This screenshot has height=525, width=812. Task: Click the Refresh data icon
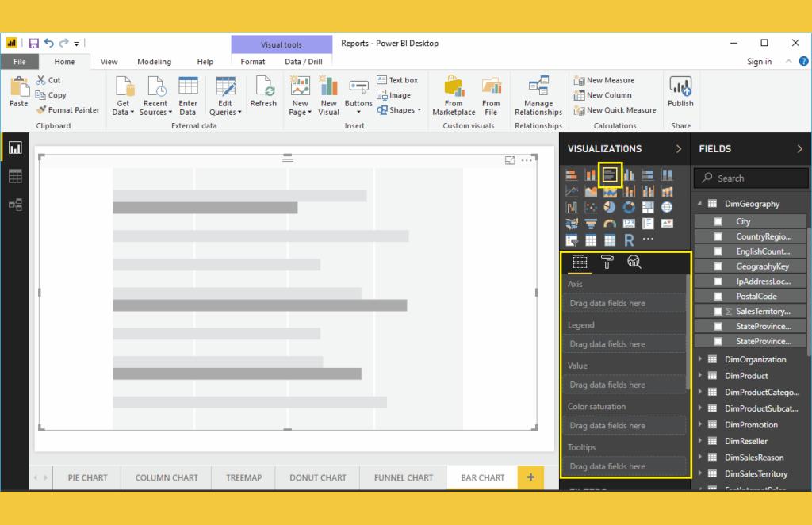(263, 93)
